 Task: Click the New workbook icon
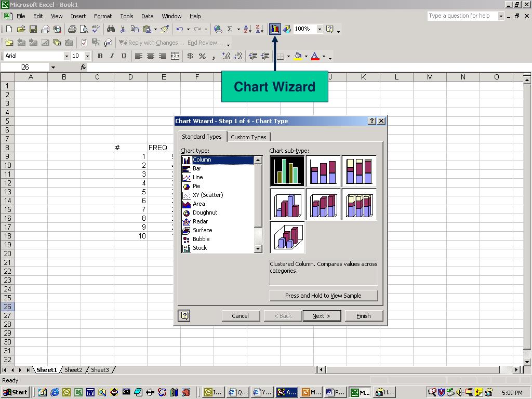click(x=9, y=29)
